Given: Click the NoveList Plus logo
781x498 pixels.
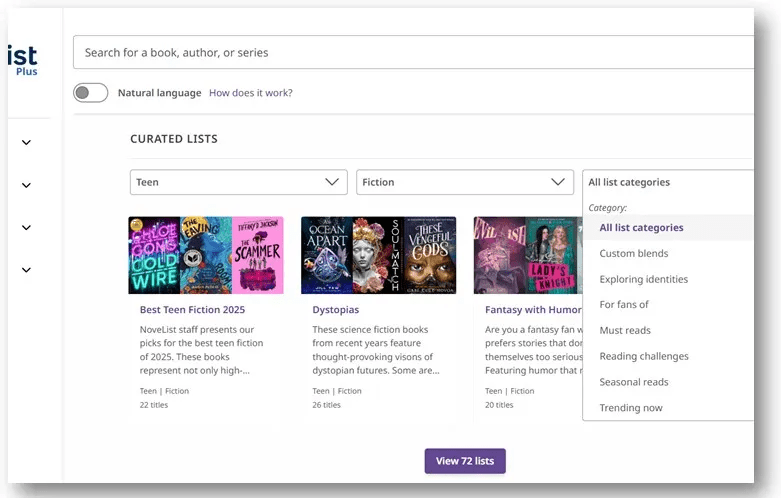Looking at the screenshot, I should pyautogui.click(x=22, y=59).
